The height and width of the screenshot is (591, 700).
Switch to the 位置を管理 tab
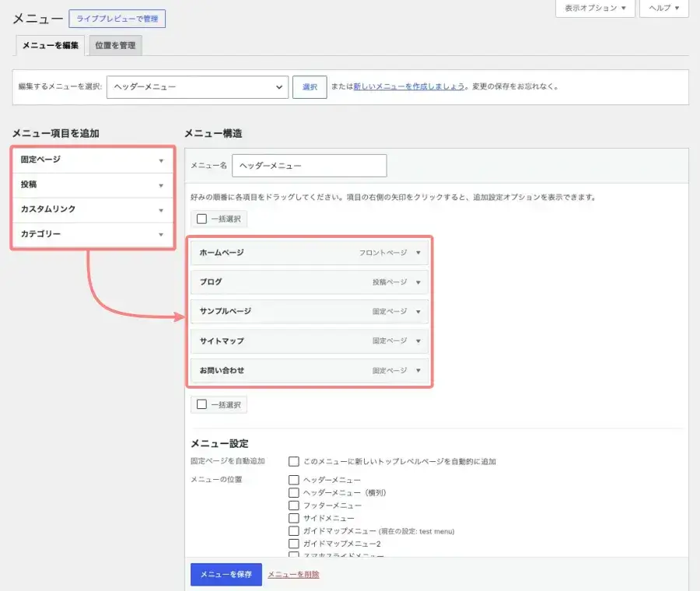click(x=115, y=46)
